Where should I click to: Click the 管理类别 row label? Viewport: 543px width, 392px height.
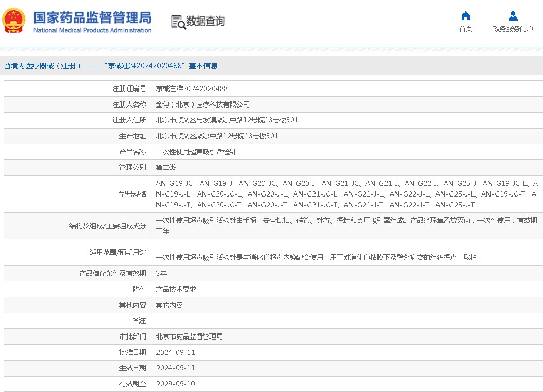(133, 168)
